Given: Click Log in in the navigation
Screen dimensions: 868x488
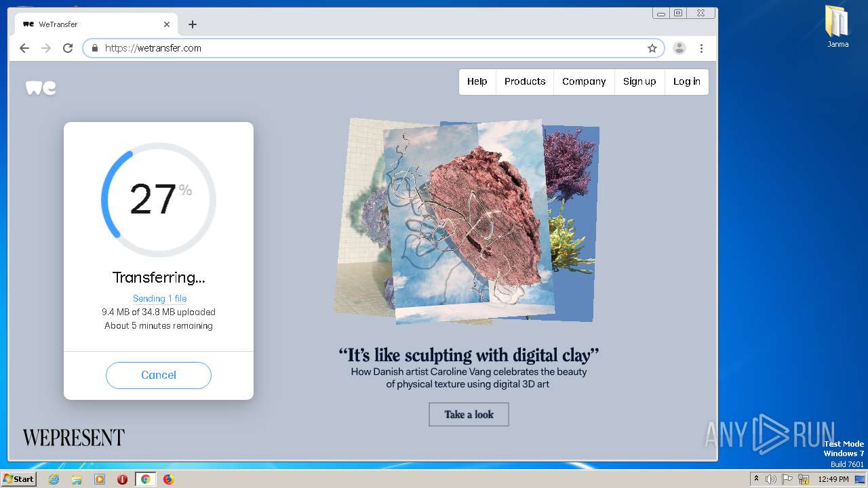Looking at the screenshot, I should tap(687, 81).
